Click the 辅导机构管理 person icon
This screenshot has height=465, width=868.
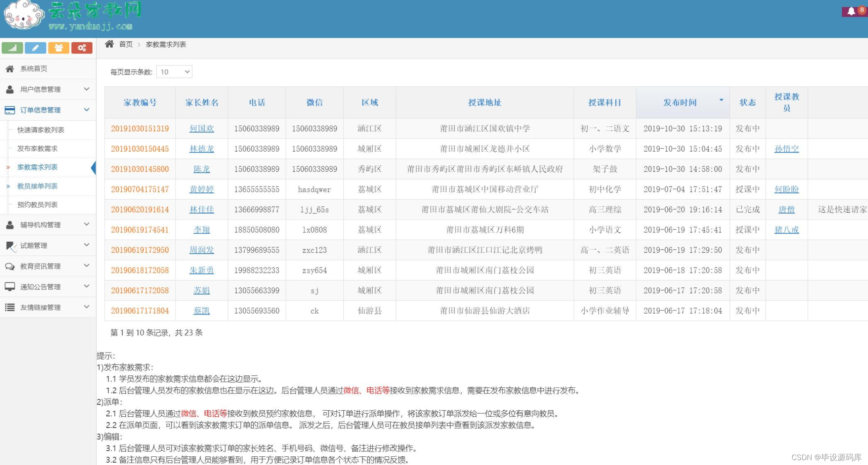pyautogui.click(x=10, y=225)
